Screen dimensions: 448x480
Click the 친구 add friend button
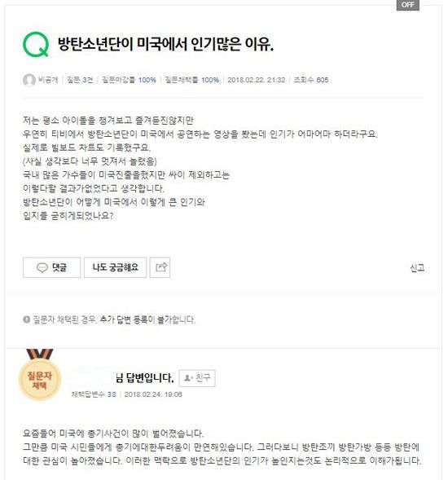[197, 378]
